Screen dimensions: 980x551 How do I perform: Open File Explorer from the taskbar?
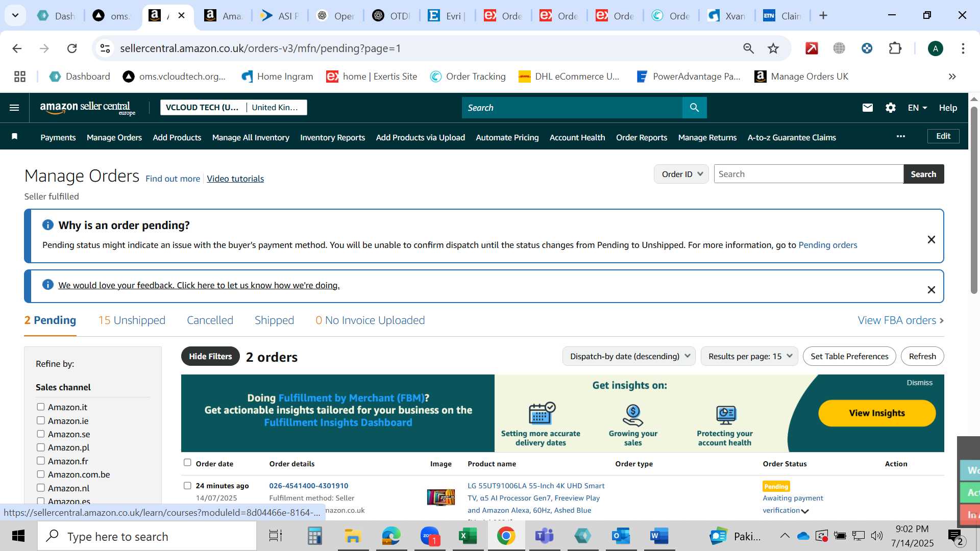click(353, 536)
